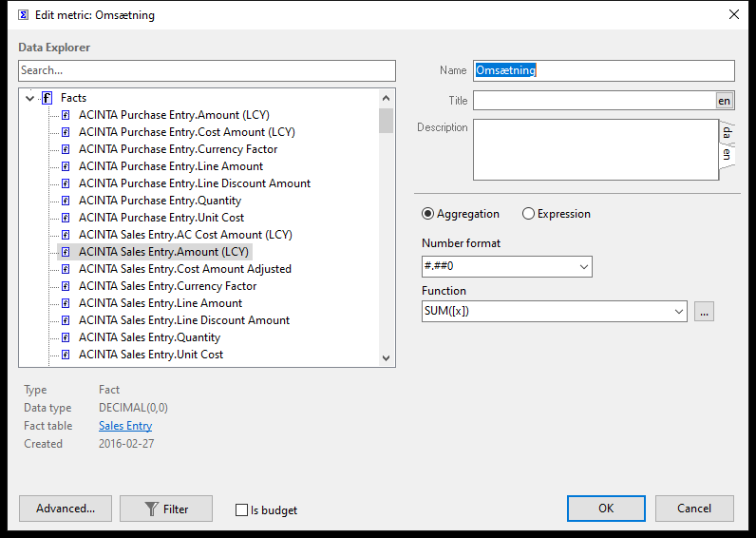Click the sigma icon in the title bar
The height and width of the screenshot is (538, 756).
click(23, 15)
